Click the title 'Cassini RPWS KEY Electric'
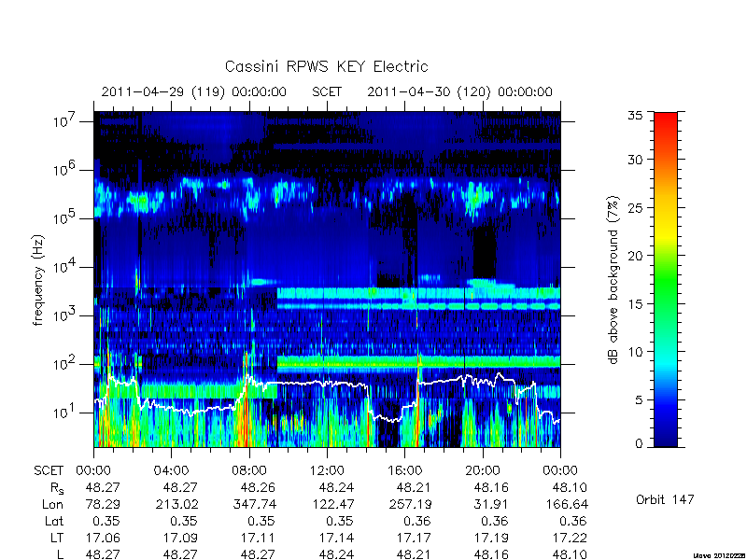The width and height of the screenshot is (747, 560). (326, 66)
